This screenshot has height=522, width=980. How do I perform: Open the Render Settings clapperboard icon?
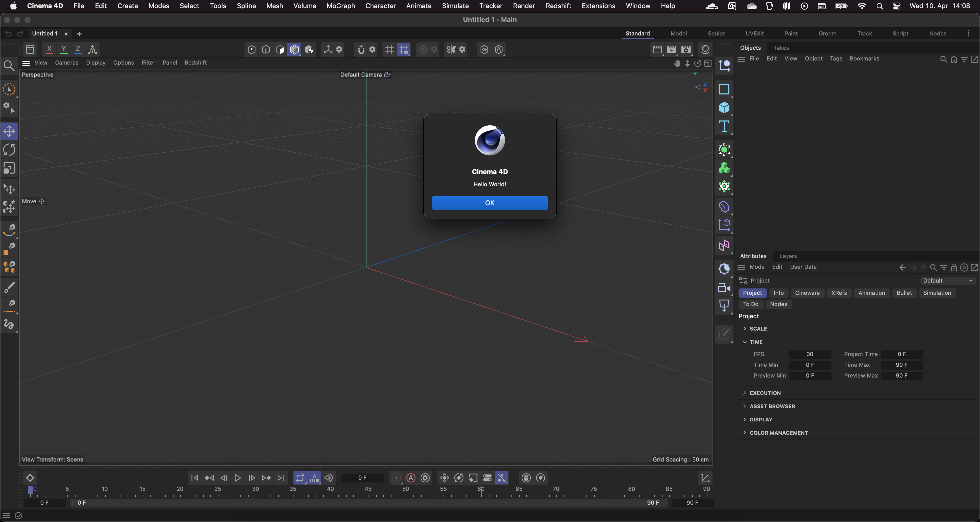686,50
